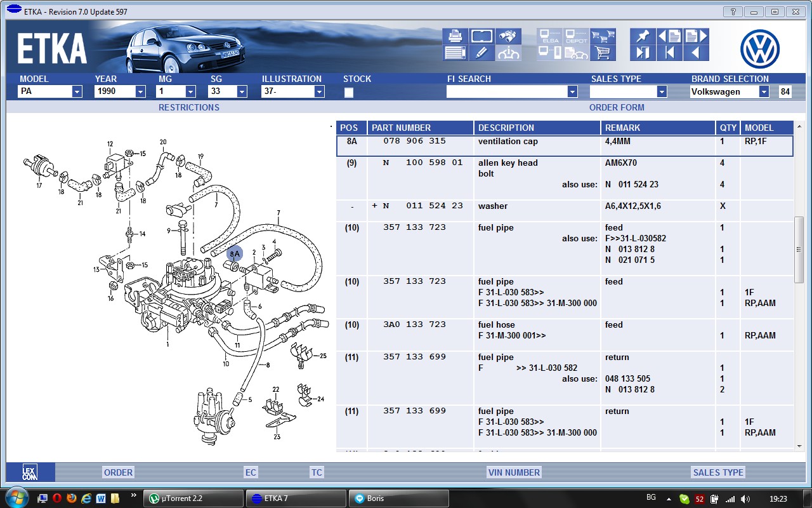Image resolution: width=812 pixels, height=508 pixels.
Task: Open the Windows Start orb
Action: pyautogui.click(x=15, y=498)
